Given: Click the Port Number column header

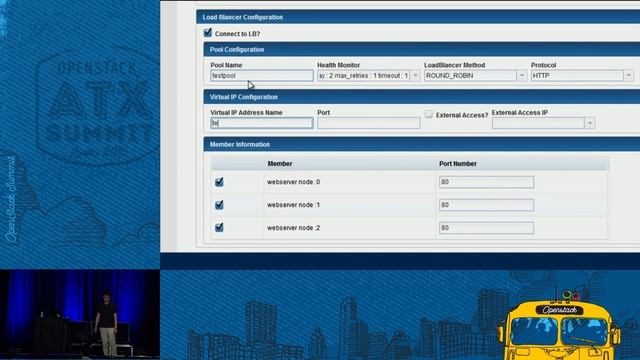Looking at the screenshot, I should [458, 164].
